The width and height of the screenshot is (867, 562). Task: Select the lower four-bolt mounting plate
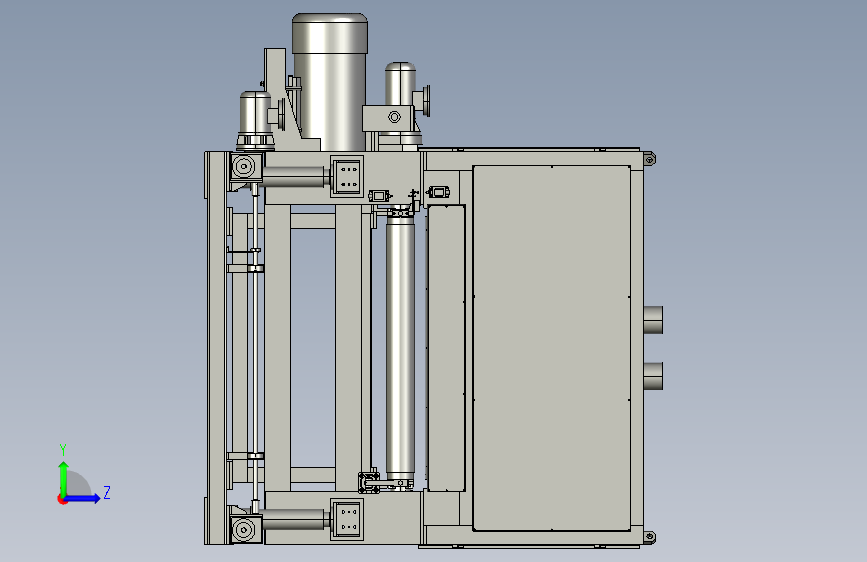(x=347, y=519)
